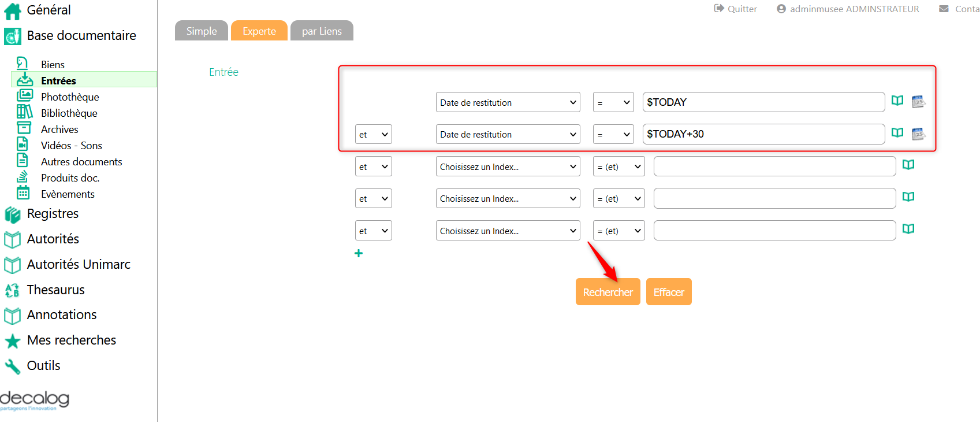Image resolution: width=980 pixels, height=422 pixels.
Task: Open index book icon next to $TODAY
Action: pos(897,101)
